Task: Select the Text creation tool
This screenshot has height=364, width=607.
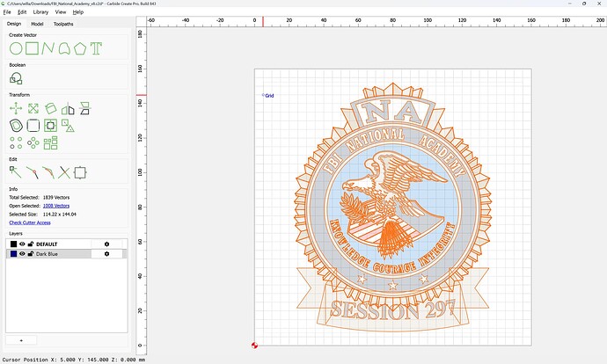Action: (96, 48)
